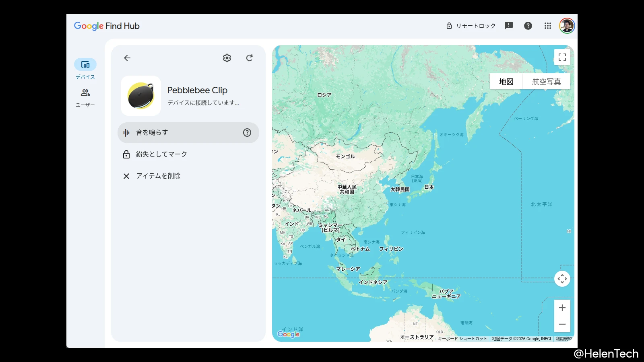644x362 pixels.
Task: Open help for the play sound option
Action: 247,133
